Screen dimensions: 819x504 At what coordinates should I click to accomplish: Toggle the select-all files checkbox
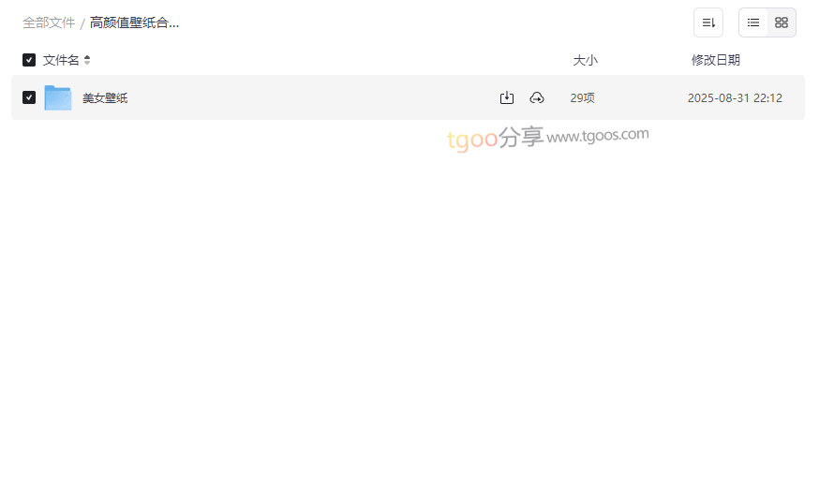29,60
